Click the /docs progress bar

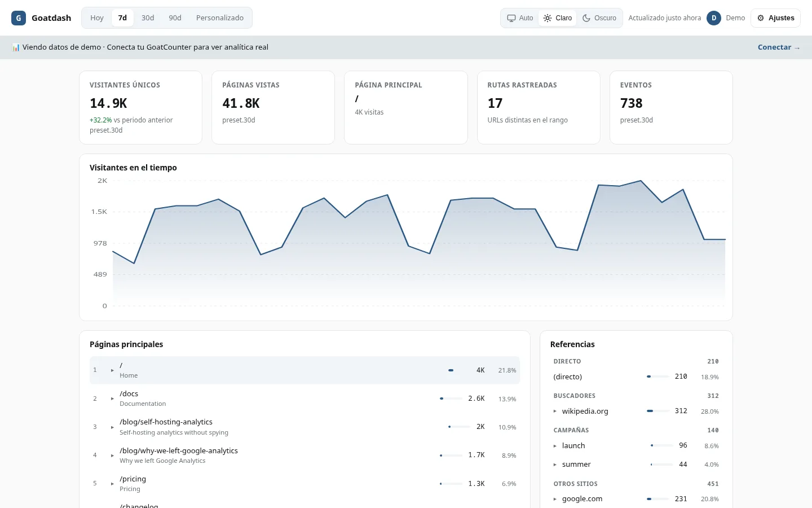point(451,398)
